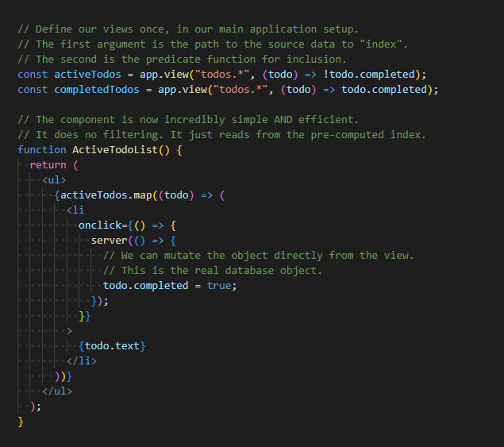Select the closing </ul> tag

57,391
